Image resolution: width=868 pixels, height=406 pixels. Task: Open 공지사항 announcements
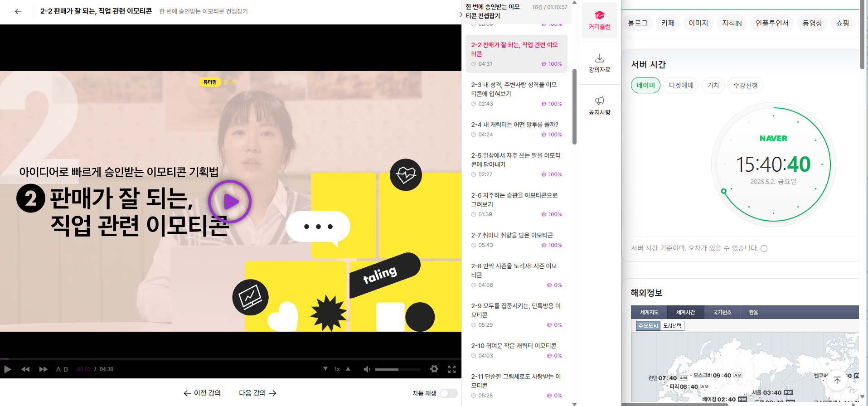coord(600,106)
